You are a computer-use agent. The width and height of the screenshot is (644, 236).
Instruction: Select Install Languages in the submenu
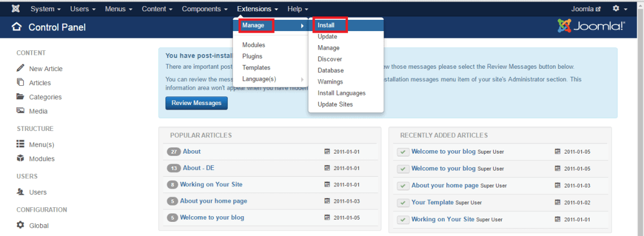pos(341,93)
